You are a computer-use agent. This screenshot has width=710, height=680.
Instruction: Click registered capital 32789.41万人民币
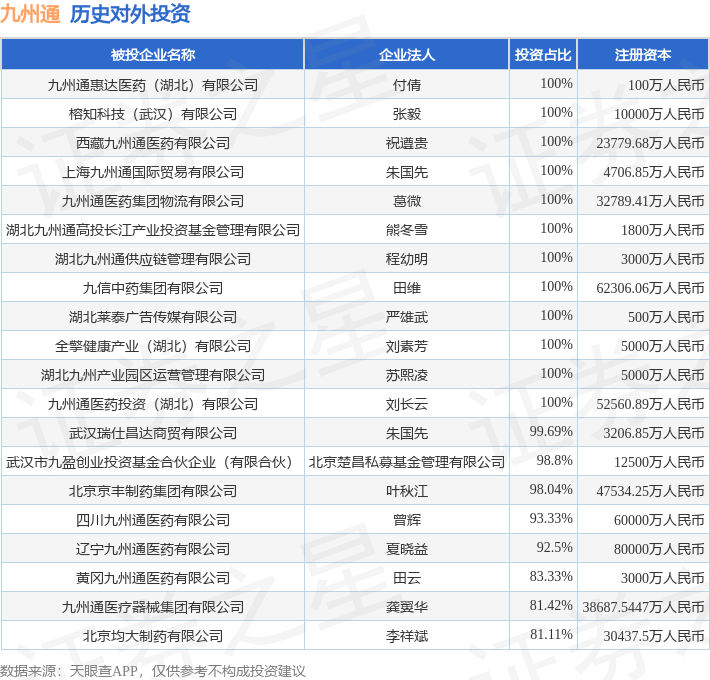point(650,201)
